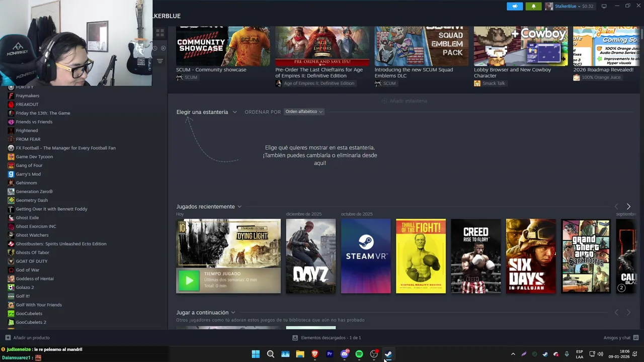Open Six Days in Fallujah cover
Image resolution: width=644 pixels, height=362 pixels.
[x=531, y=256]
